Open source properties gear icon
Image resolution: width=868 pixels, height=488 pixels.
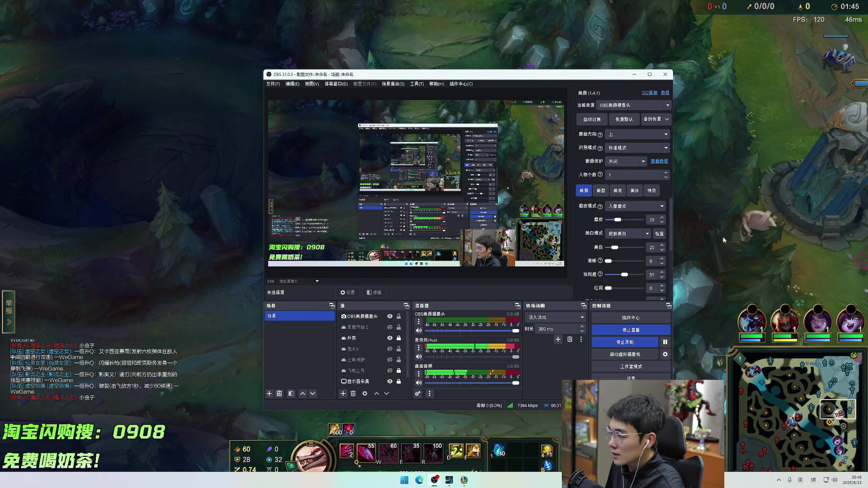click(x=365, y=394)
